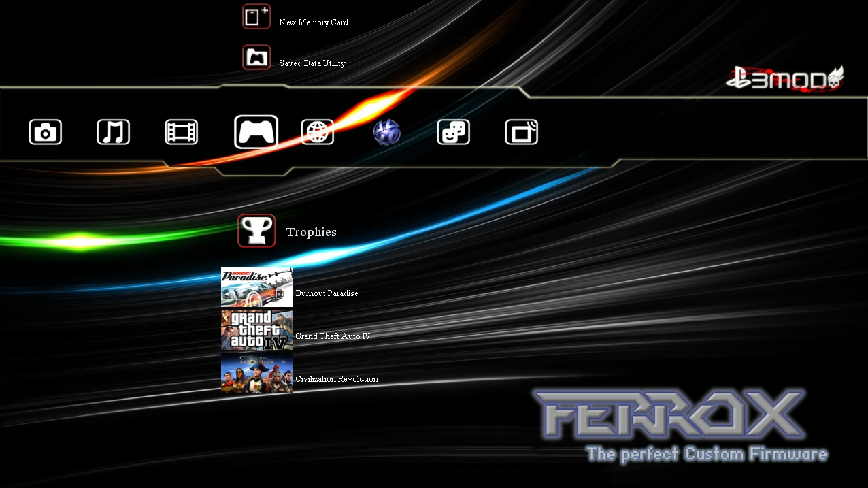Click the New Memory Card icon
The height and width of the screenshot is (488, 868).
click(x=256, y=17)
